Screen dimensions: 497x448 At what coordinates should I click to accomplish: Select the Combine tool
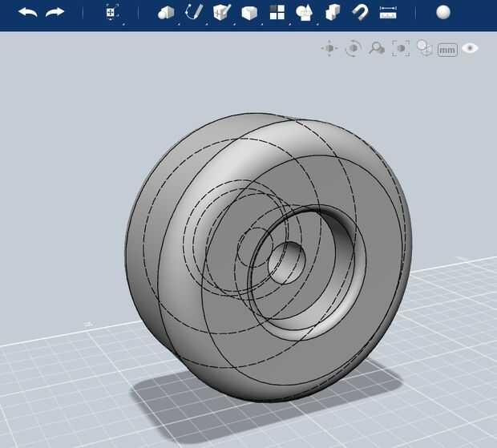pos(333,12)
